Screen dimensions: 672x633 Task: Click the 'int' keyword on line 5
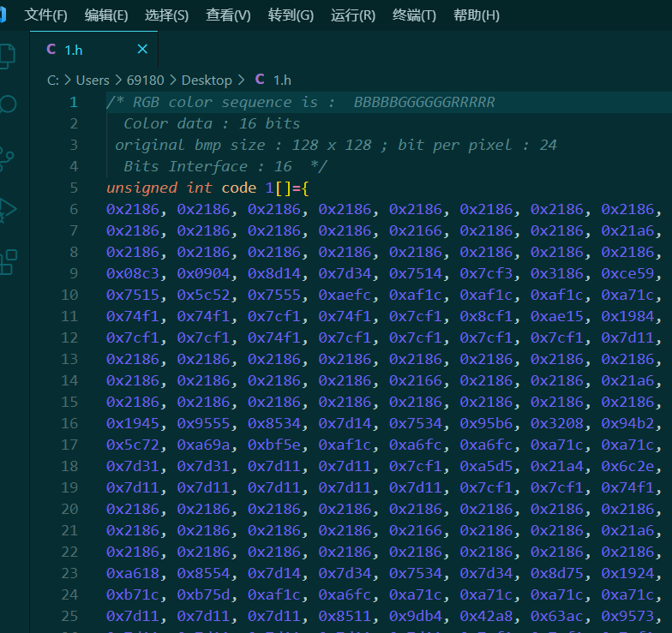(199, 188)
